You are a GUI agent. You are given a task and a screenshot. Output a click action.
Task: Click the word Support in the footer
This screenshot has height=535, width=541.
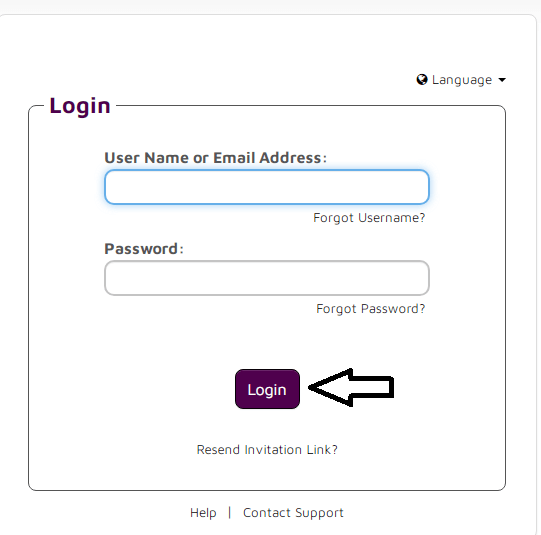pyautogui.click(x=319, y=513)
